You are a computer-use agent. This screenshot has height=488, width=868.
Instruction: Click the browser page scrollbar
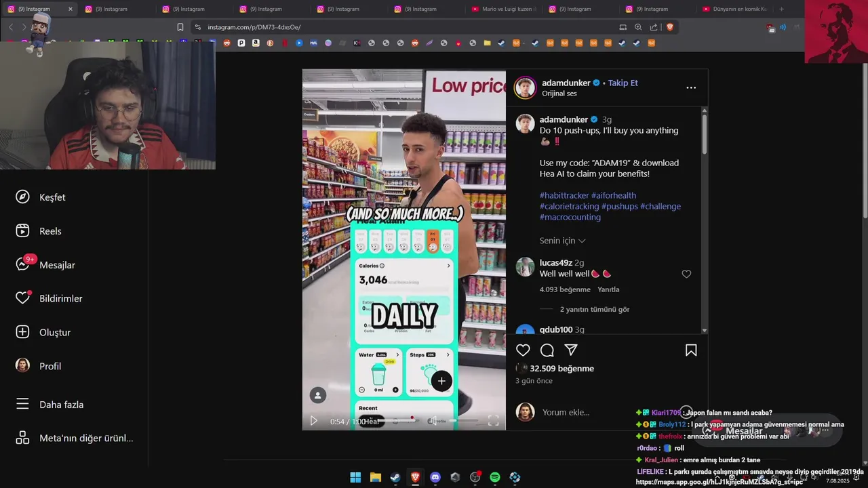[x=865, y=142]
